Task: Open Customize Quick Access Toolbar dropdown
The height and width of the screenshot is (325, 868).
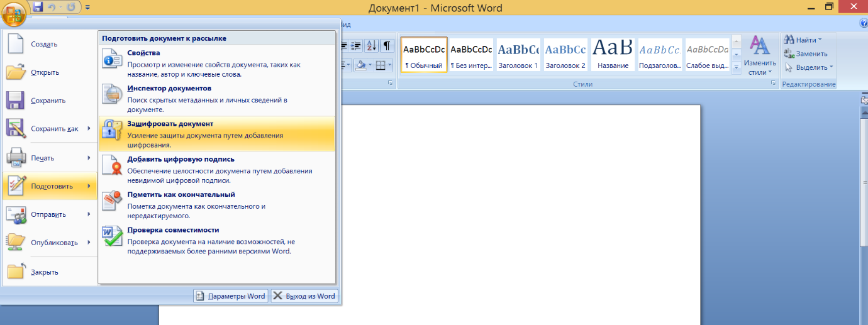Action: (x=87, y=8)
